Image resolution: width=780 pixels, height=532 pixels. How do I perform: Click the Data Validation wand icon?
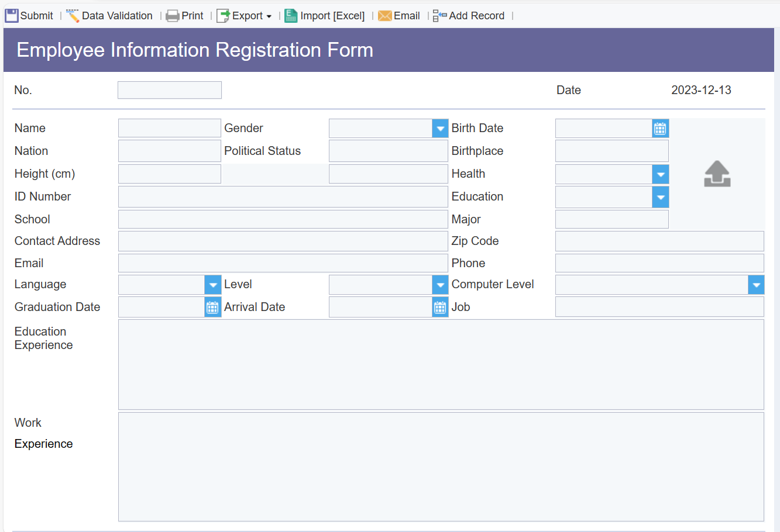(73, 15)
